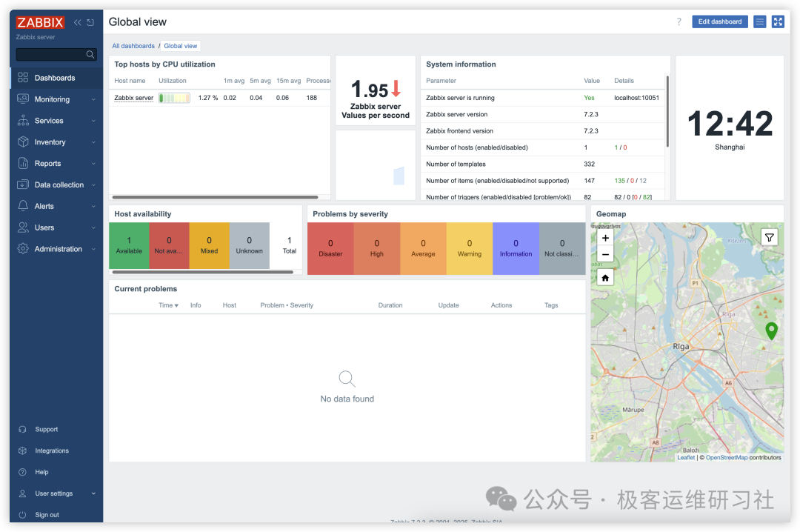Viewport: 800px width, 532px height.
Task: Click the Dashboards grid icon
Action: click(23, 78)
